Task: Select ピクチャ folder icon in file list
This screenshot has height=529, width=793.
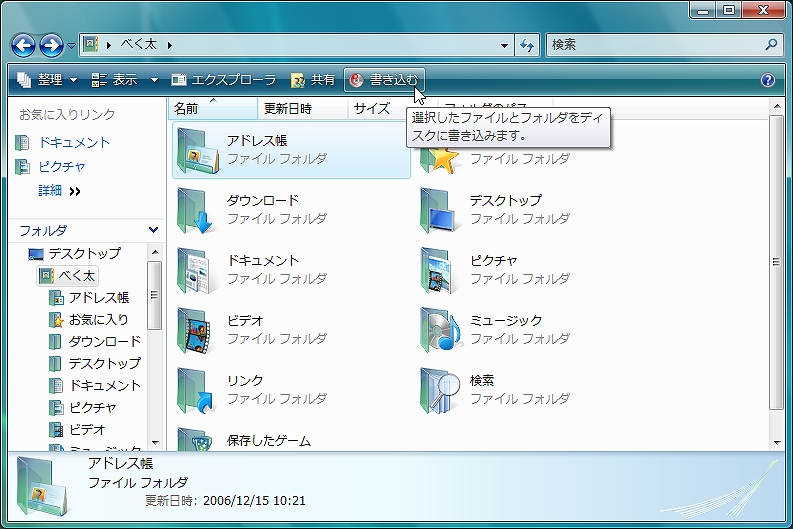Action: pos(439,271)
